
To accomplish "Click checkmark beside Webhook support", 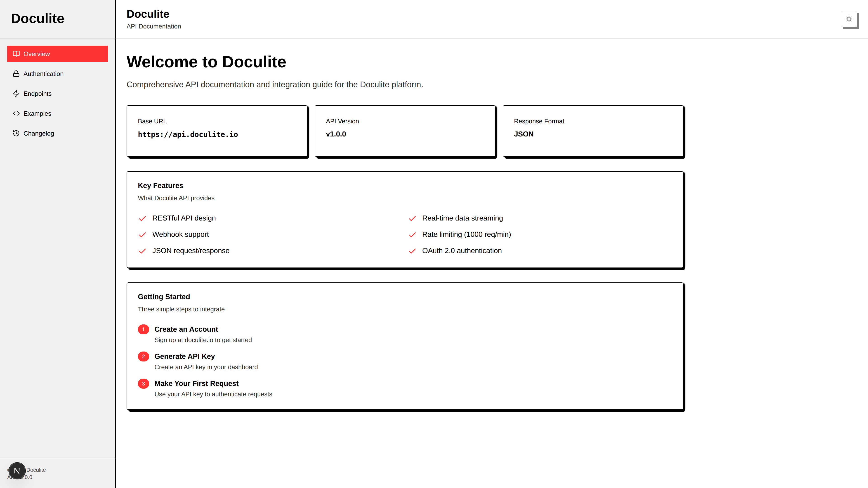I will [142, 235].
